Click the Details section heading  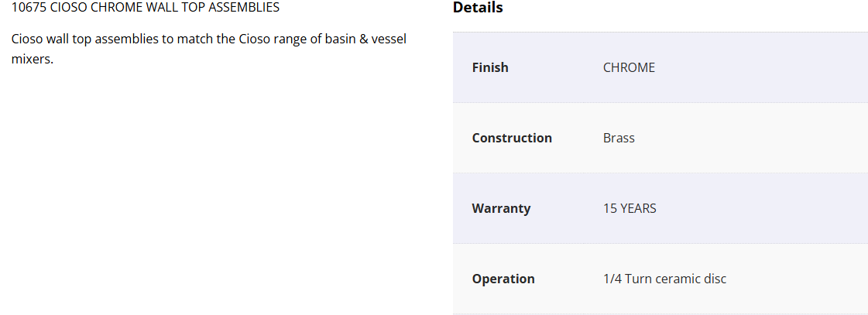tap(478, 8)
